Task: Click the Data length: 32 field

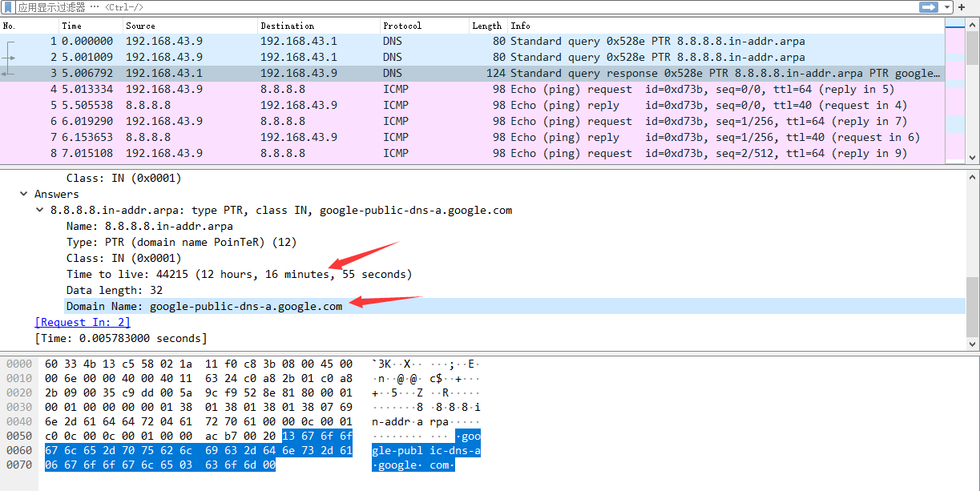Action: tap(115, 290)
